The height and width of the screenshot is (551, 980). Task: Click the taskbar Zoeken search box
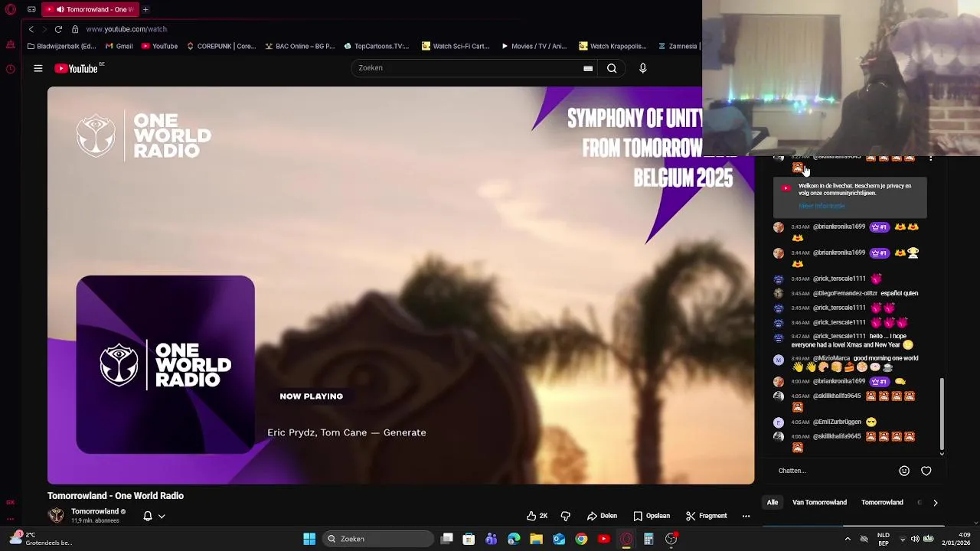point(378,539)
